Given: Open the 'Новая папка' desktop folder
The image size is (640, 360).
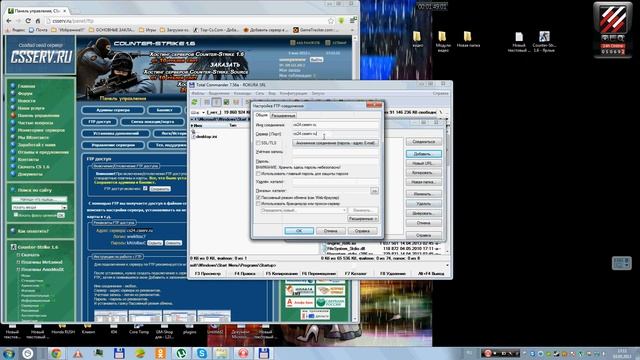Looking at the screenshot, I should pyautogui.click(x=468, y=40).
